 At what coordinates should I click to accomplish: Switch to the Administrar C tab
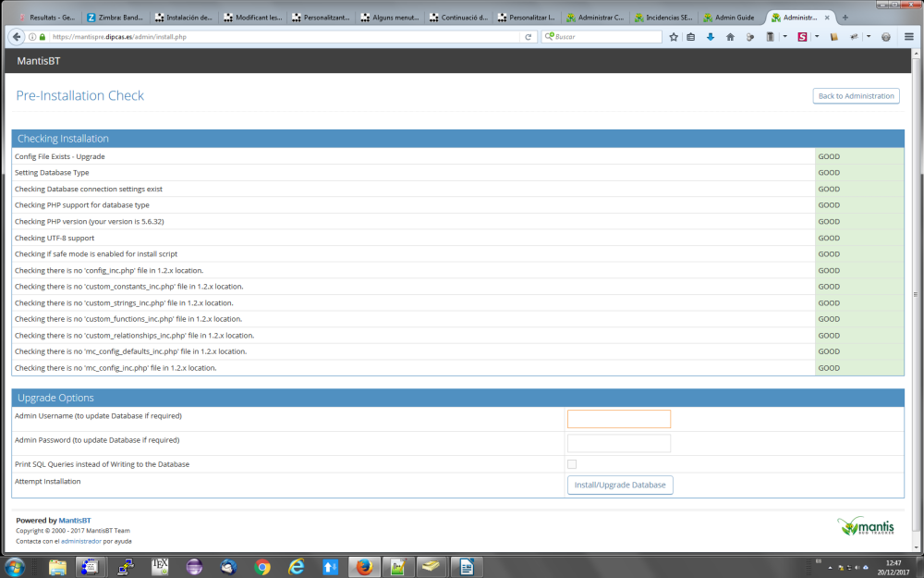coord(595,18)
